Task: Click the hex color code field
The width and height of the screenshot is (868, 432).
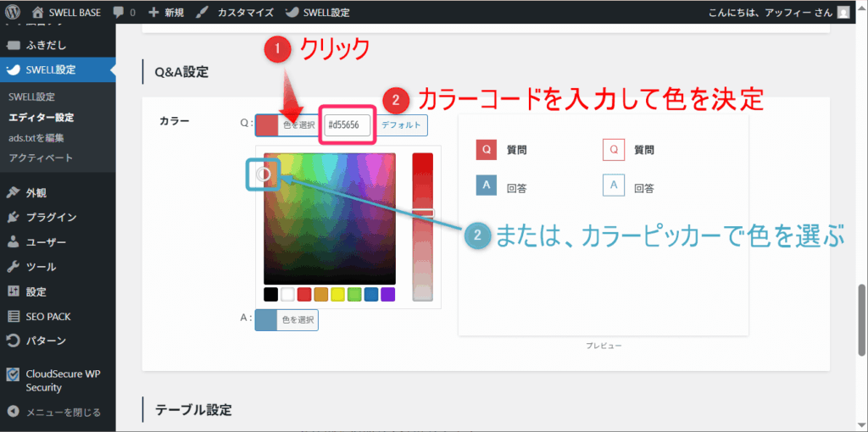Action: (348, 125)
